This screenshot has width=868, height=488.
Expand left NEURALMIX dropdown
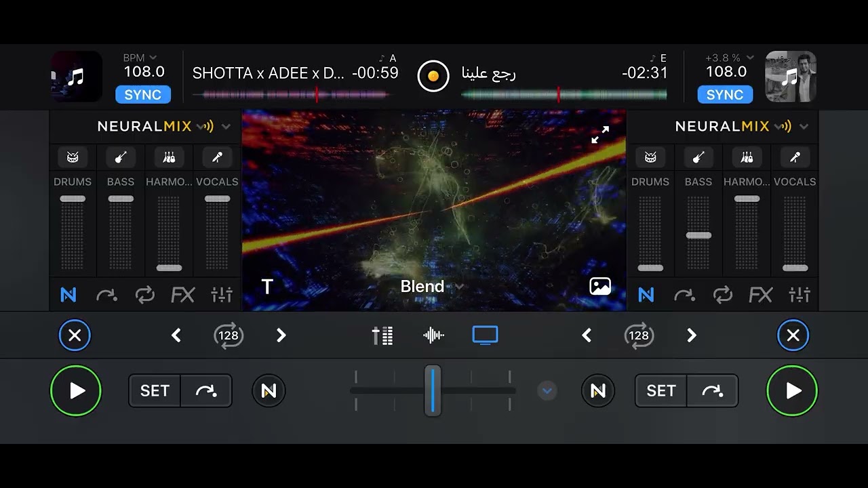[x=226, y=127]
